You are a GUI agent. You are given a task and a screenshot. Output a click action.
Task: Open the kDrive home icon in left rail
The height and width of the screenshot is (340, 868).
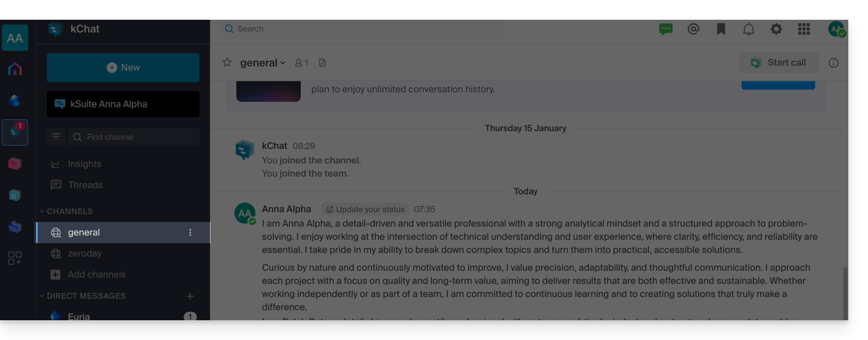point(14,69)
